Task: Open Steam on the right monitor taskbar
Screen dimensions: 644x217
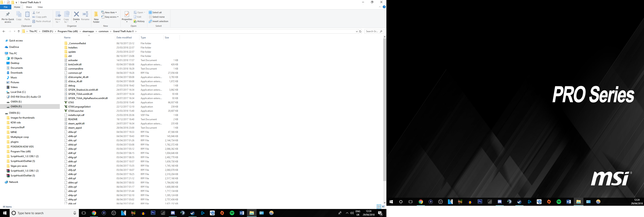Action: click(x=519, y=202)
